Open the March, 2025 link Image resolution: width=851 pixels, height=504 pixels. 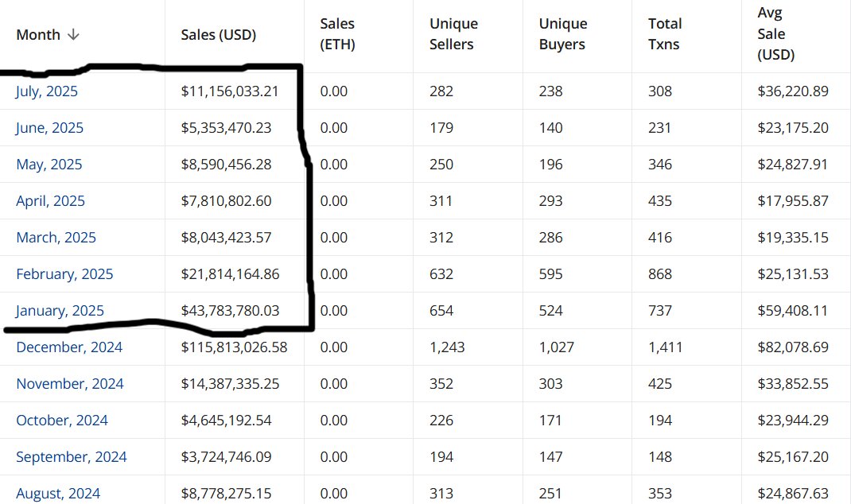pyautogui.click(x=56, y=238)
